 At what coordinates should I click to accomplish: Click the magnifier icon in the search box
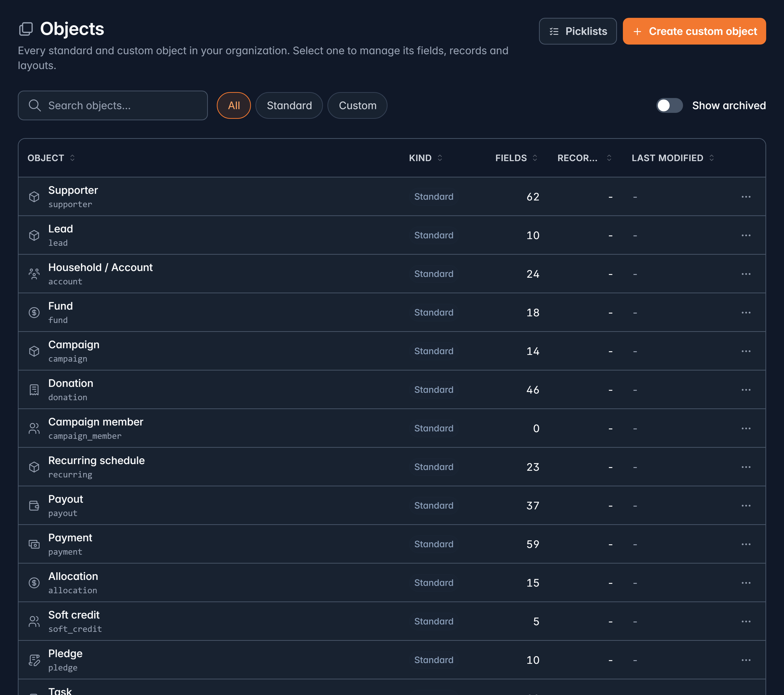pos(34,105)
